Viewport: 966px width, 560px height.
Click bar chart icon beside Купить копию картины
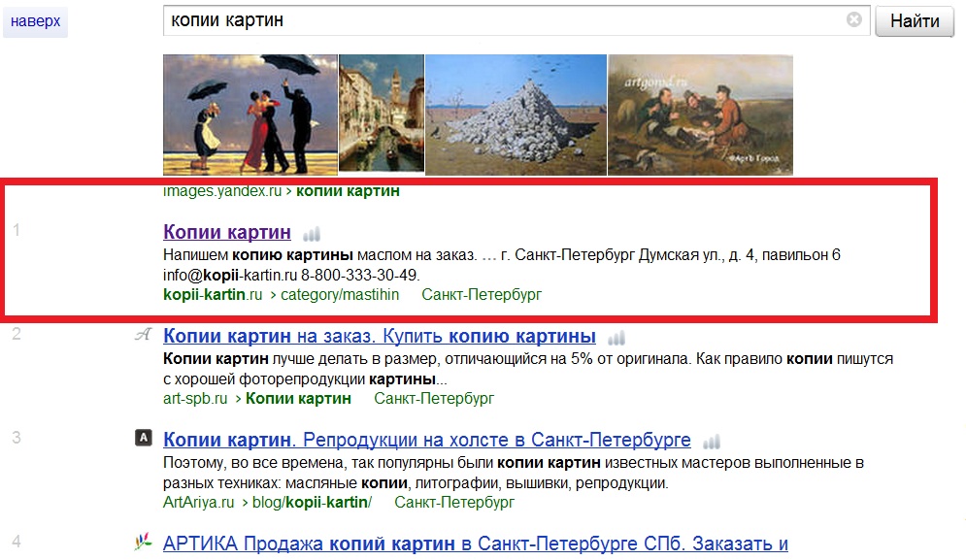(616, 338)
